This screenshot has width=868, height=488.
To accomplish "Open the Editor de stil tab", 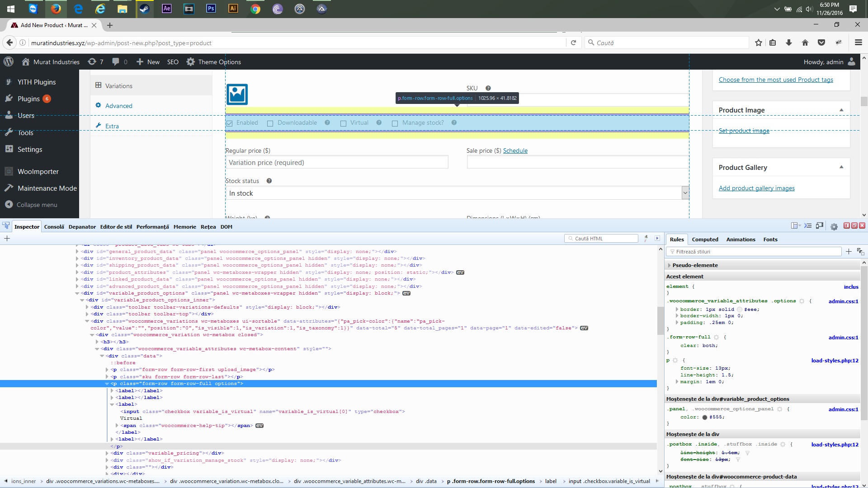I will [116, 227].
